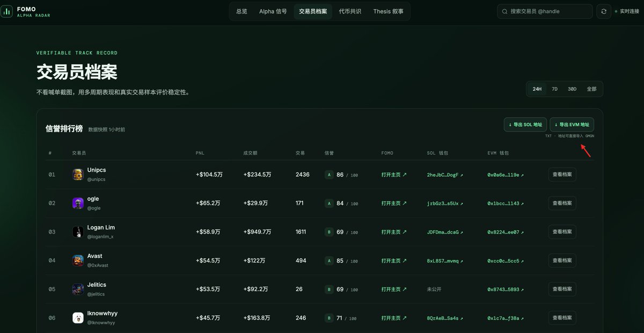644x333 pixels.
Task: Click the FOMO Alpha Radar logo icon
Action: [x=6, y=11]
